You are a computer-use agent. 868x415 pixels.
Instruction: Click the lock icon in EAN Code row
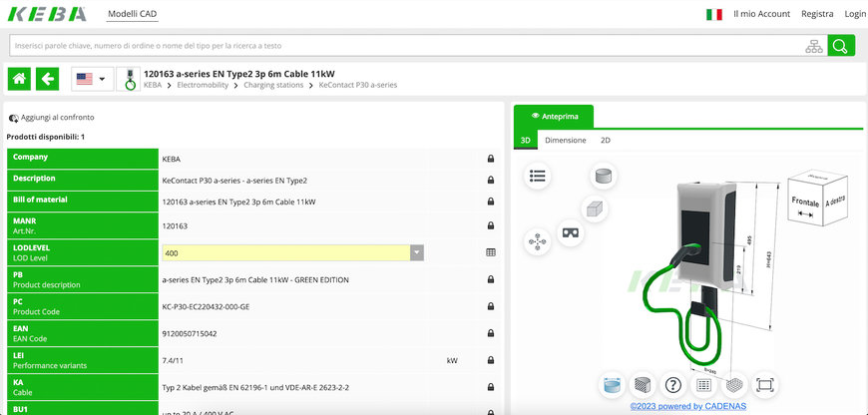tap(491, 333)
